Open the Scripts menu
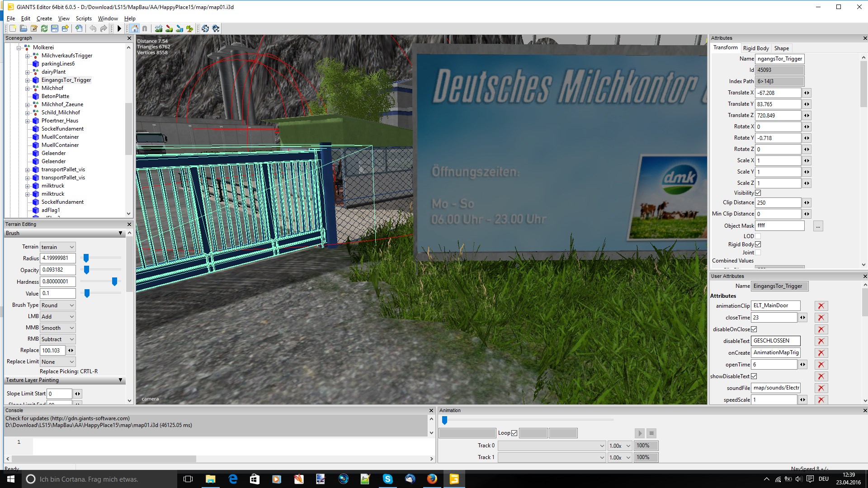This screenshot has height=488, width=868. (x=84, y=19)
